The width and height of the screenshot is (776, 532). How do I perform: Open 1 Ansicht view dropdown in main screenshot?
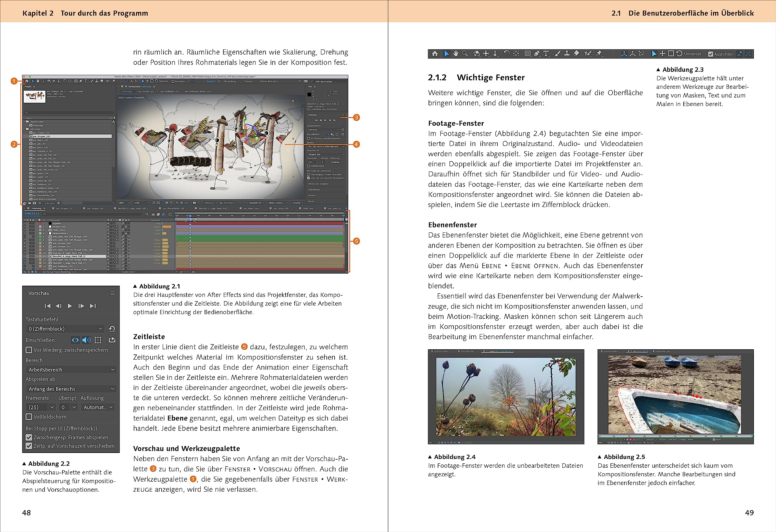pyautogui.click(x=298, y=203)
